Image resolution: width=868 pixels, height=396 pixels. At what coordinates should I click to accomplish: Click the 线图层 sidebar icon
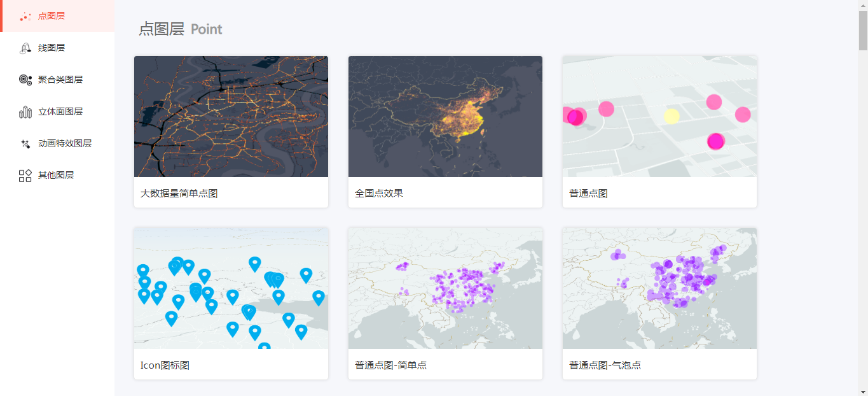click(x=25, y=48)
